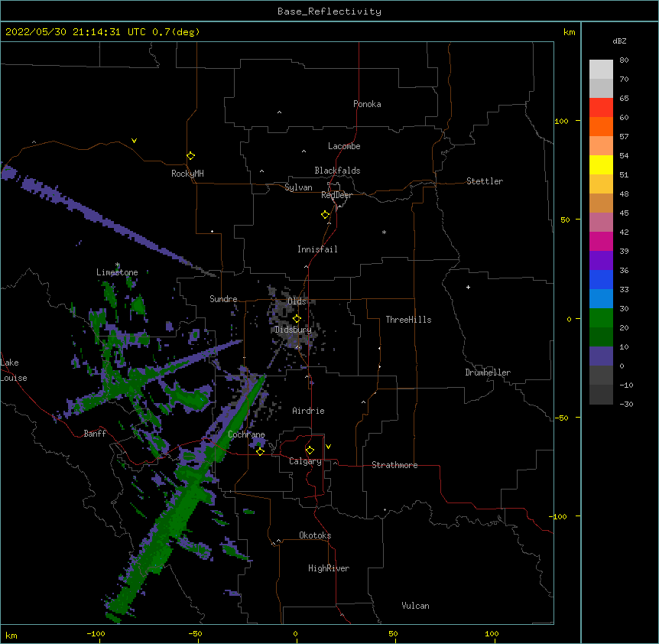Click the Okotoks town label
This screenshot has width=659, height=644.
pyautogui.click(x=315, y=535)
